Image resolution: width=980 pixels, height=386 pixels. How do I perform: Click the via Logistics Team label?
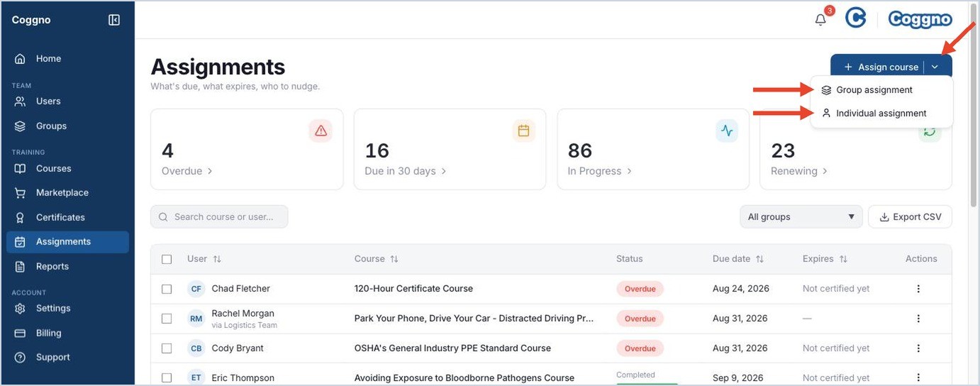[245, 326]
